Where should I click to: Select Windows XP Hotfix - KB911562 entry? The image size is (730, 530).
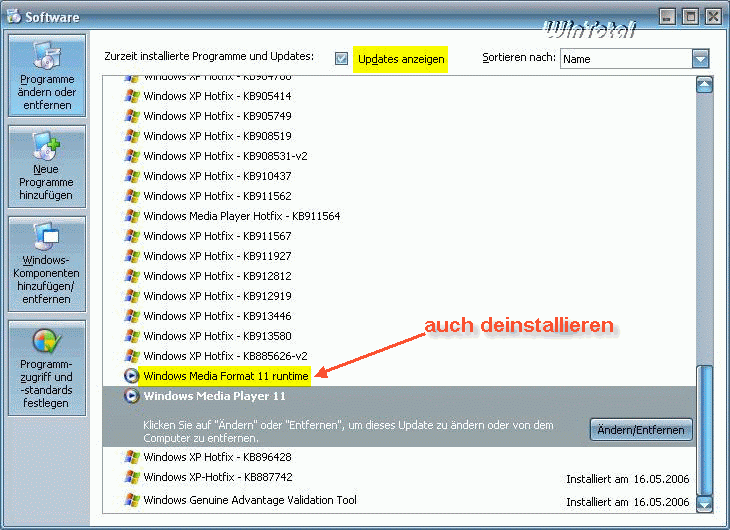[217, 196]
